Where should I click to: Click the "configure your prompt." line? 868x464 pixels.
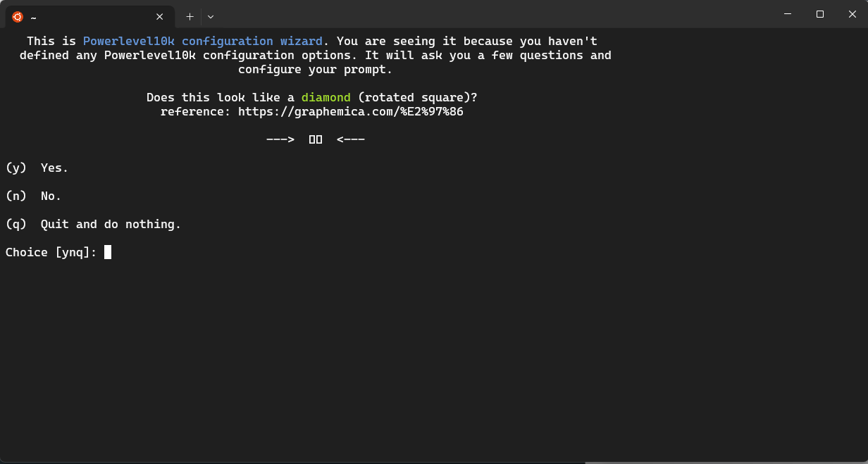(x=316, y=69)
